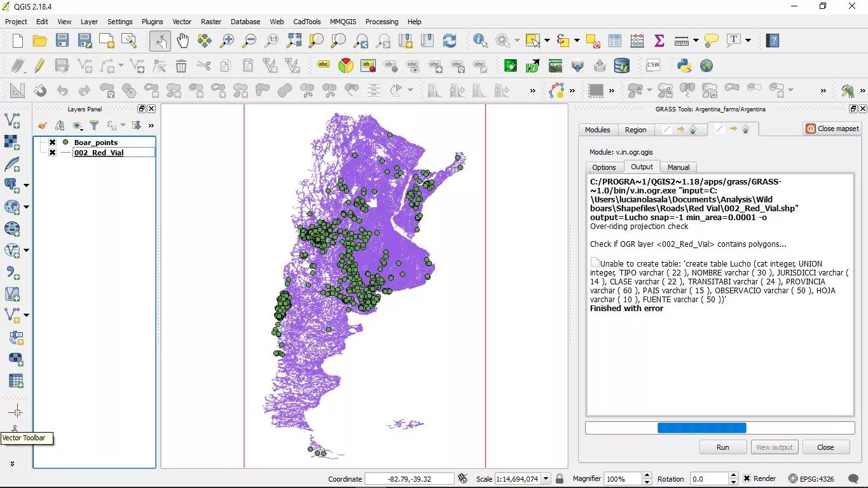The height and width of the screenshot is (488, 868).
Task: Open select features tool dropdown arrow
Action: coord(547,41)
